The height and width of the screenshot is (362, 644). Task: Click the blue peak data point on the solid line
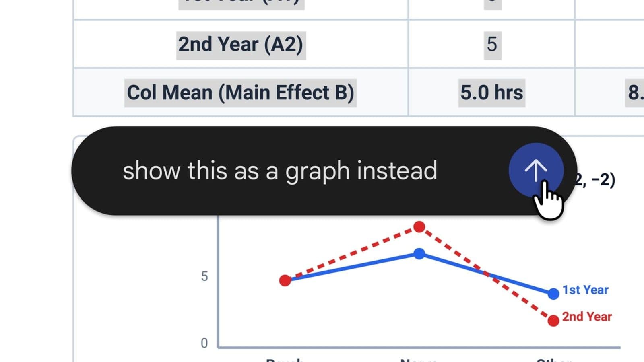click(419, 254)
